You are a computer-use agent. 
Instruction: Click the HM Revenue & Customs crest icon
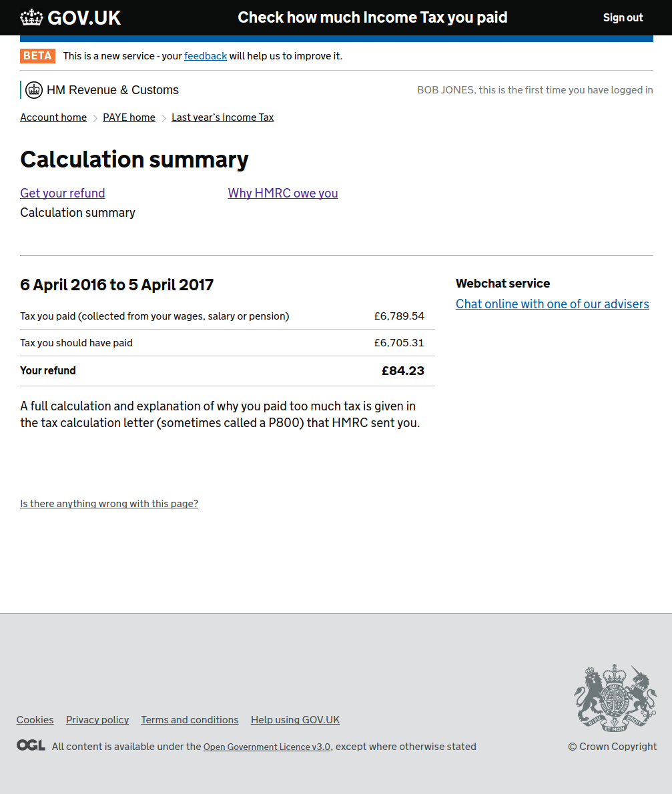click(x=33, y=90)
